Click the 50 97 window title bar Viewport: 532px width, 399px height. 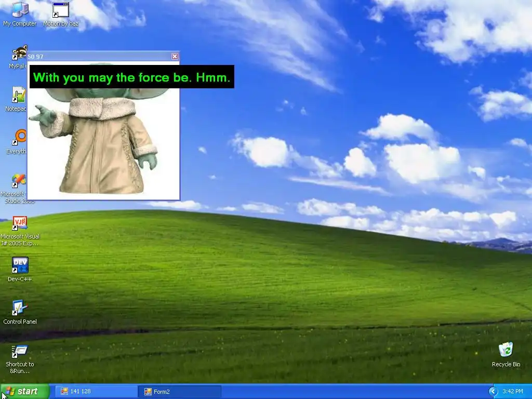coord(103,56)
